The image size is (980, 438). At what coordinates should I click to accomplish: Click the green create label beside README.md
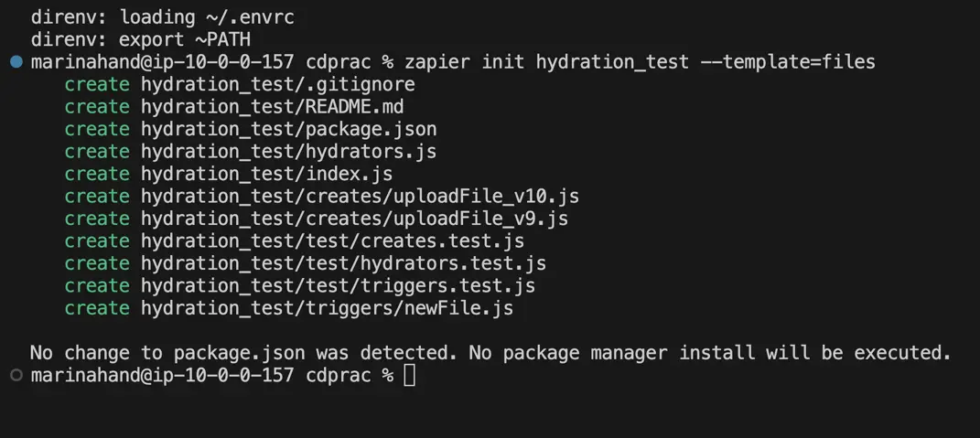[97, 107]
